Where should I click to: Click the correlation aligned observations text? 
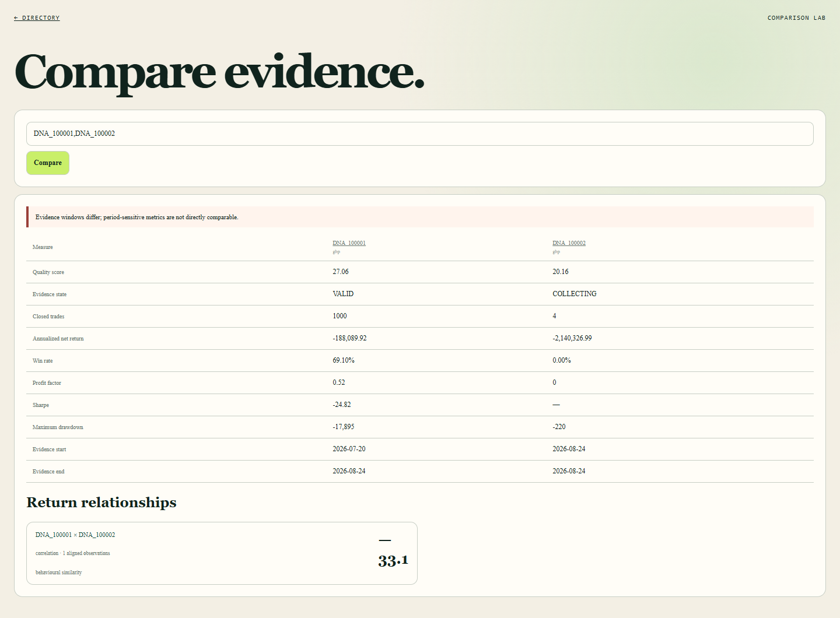pos(73,553)
